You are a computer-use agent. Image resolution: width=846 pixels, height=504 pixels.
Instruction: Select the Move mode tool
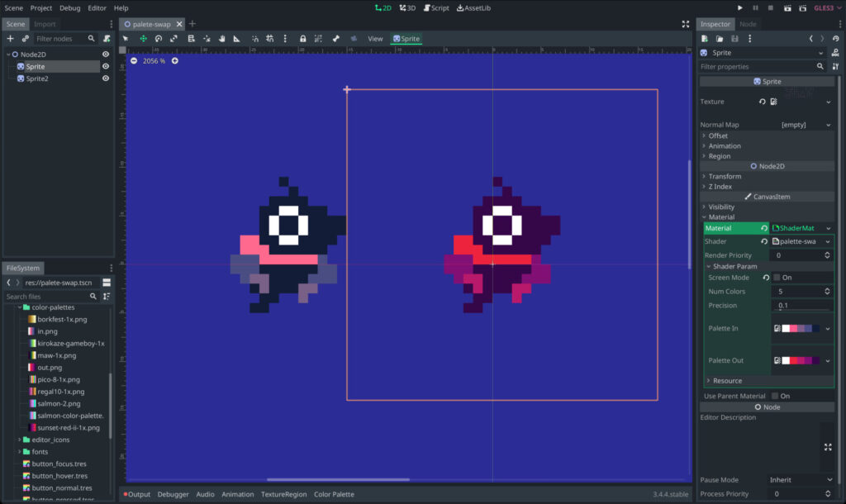[143, 39]
